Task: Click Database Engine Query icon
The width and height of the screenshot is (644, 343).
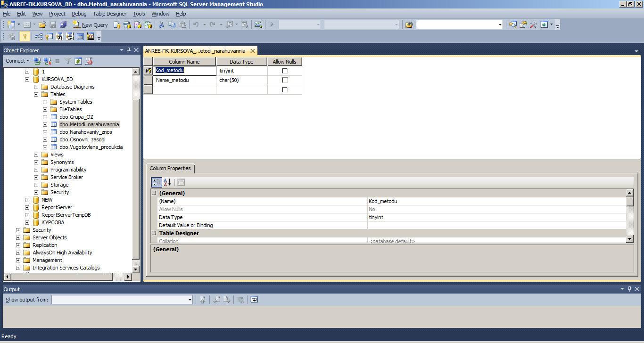Action: (x=117, y=24)
